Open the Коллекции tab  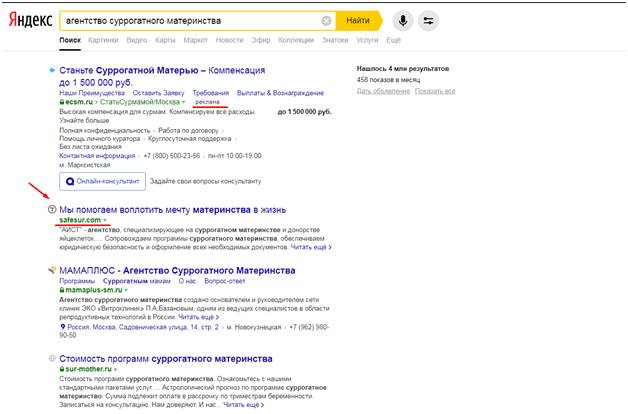coord(296,40)
